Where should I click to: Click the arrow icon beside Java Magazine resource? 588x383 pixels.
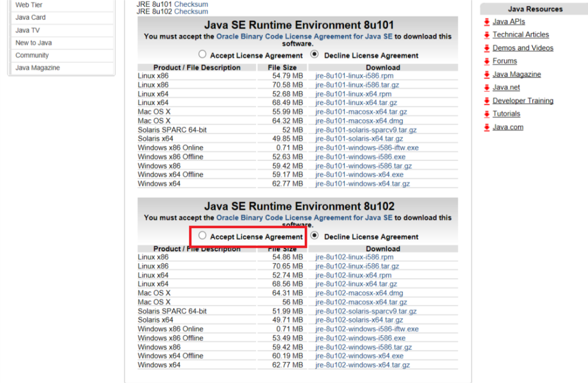tap(487, 75)
